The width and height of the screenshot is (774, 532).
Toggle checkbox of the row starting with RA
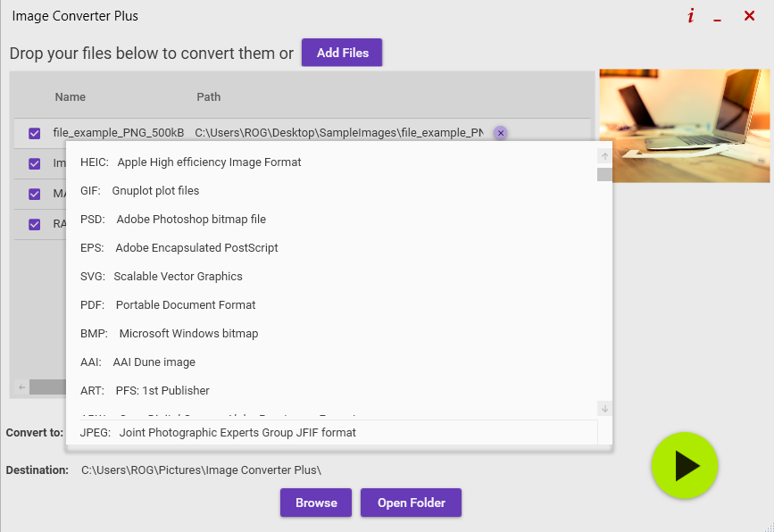click(35, 225)
